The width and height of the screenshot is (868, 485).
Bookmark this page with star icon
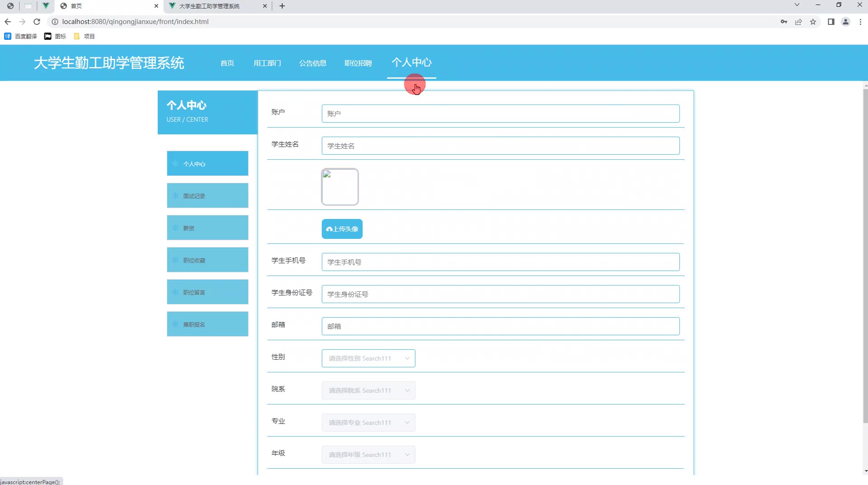pyautogui.click(x=813, y=22)
